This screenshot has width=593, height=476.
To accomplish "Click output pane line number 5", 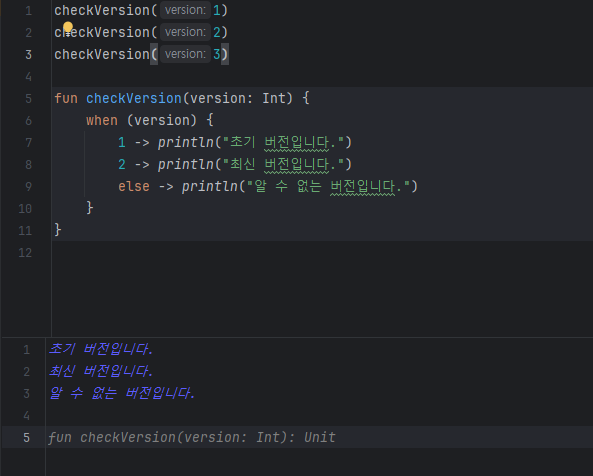I will (26, 437).
